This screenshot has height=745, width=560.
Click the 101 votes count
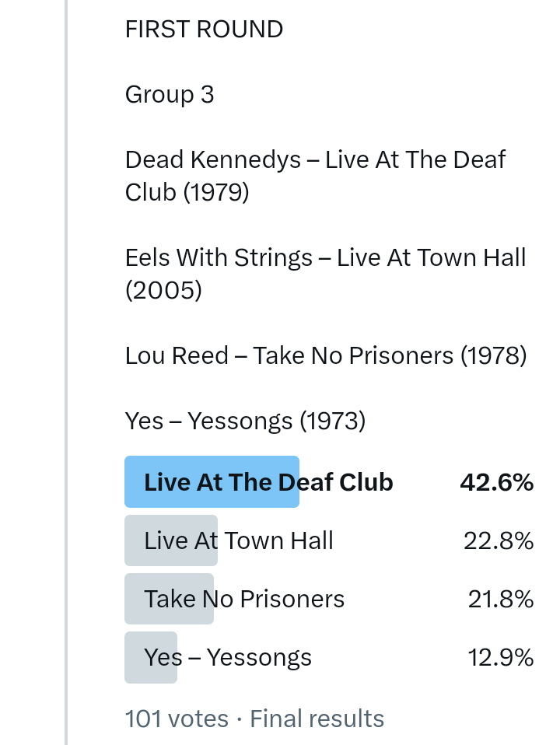tap(177, 719)
